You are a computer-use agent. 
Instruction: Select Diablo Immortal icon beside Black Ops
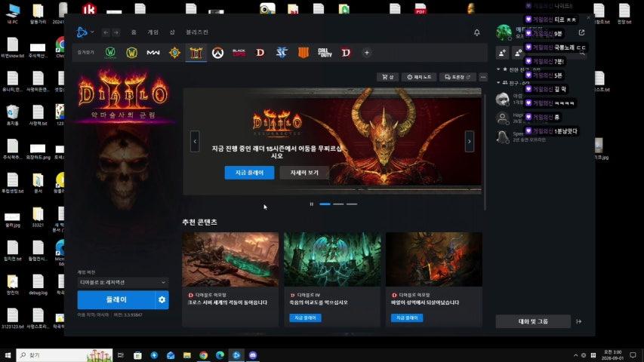click(260, 53)
